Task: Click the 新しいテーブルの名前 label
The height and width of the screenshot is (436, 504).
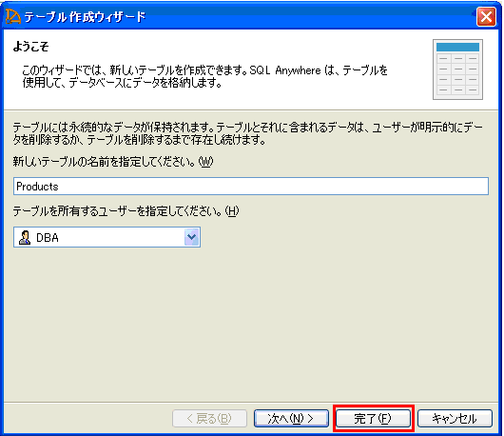Action: [x=104, y=162]
